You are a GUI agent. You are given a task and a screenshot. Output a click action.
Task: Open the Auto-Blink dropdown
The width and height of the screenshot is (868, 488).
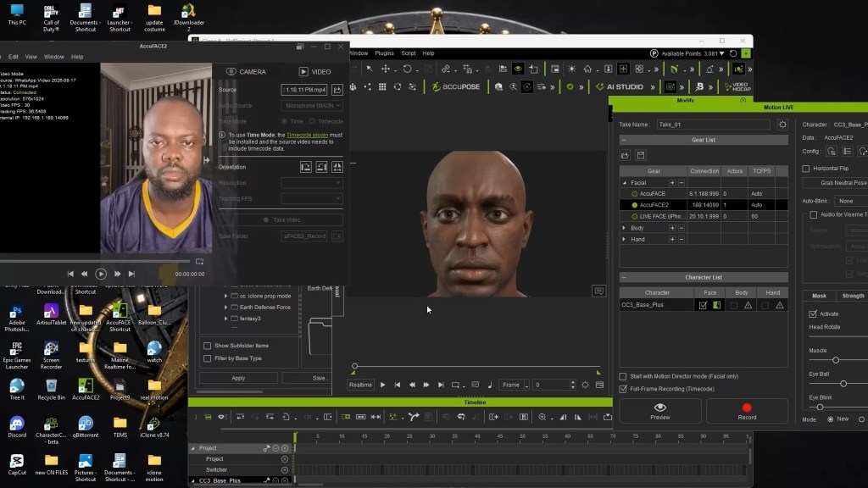tap(851, 201)
